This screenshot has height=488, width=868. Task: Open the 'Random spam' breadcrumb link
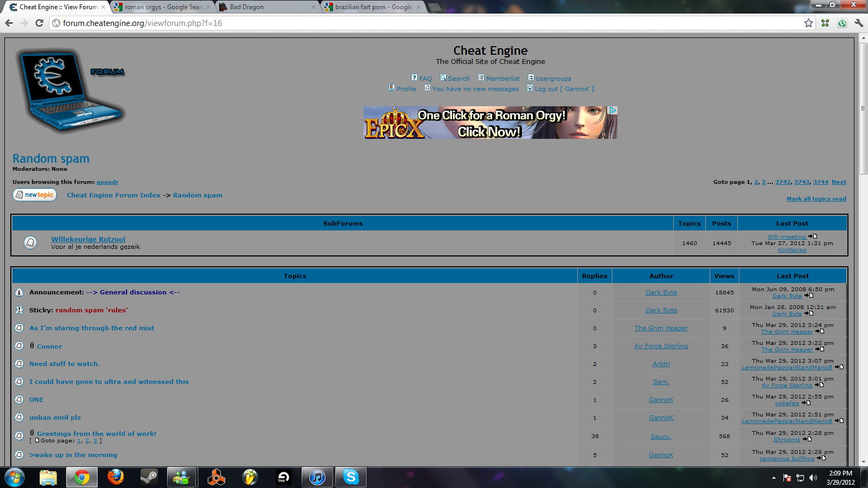pyautogui.click(x=197, y=195)
